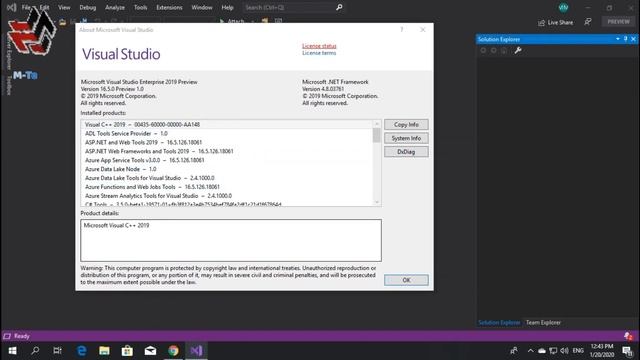Image resolution: width=640 pixels, height=360 pixels.
Task: Open the Edit menu
Action: click(x=44, y=7)
